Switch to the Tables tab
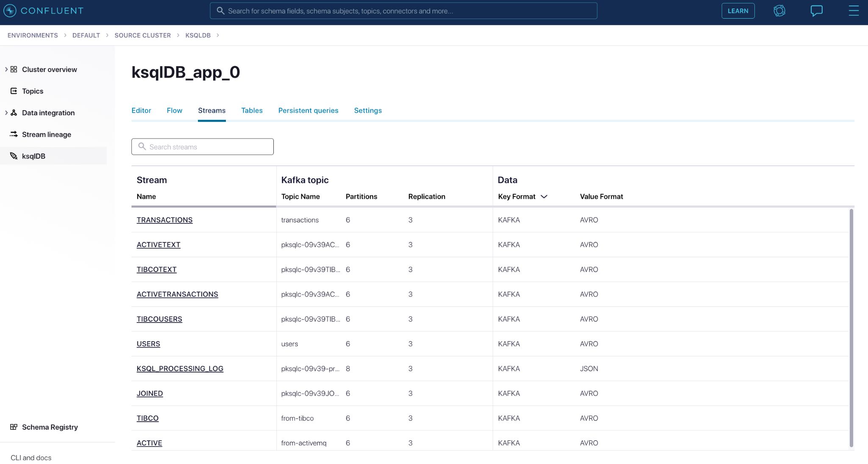 pyautogui.click(x=251, y=110)
